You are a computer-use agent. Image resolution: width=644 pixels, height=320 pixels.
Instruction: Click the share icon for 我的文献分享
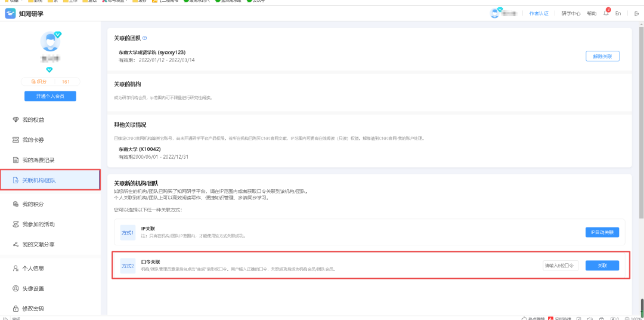click(x=16, y=245)
